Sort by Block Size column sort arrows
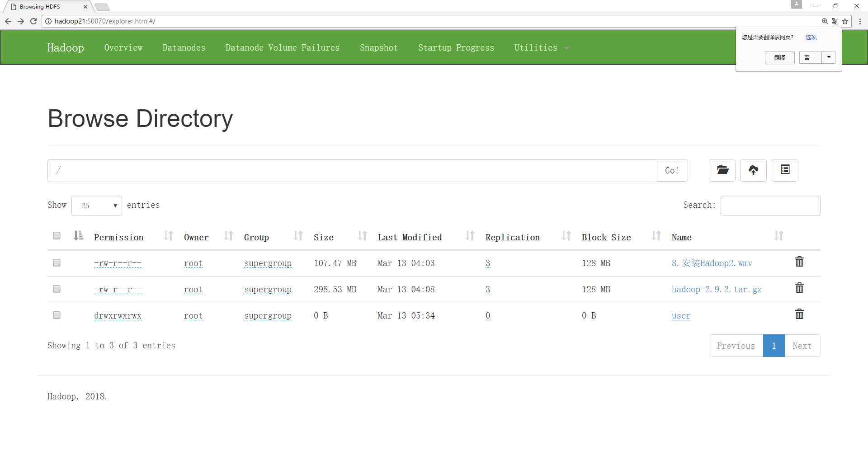868x464 pixels. click(x=656, y=236)
